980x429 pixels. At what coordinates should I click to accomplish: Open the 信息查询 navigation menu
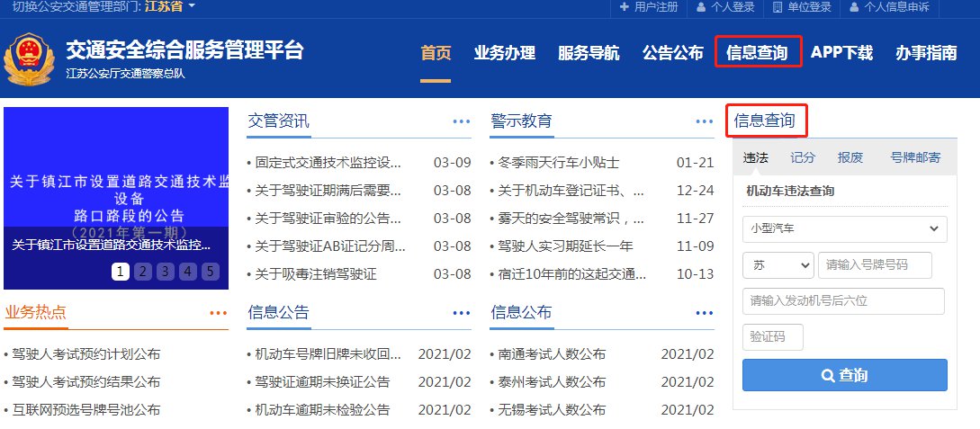[x=758, y=53]
